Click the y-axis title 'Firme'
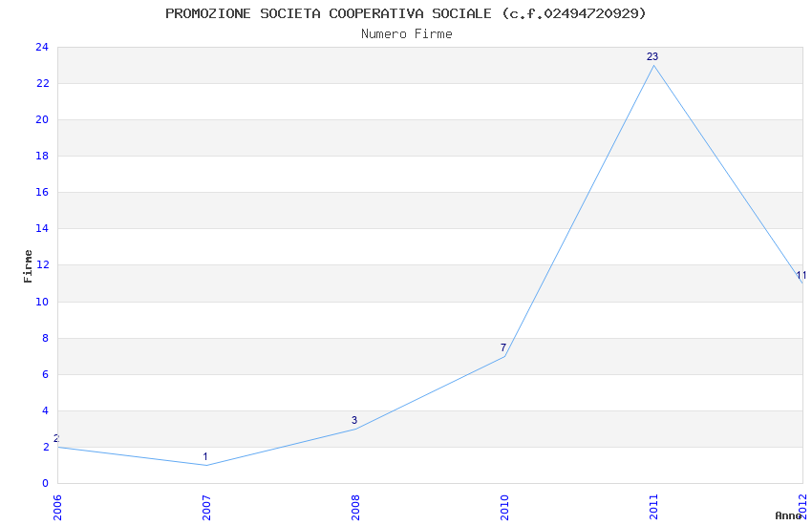This screenshot has width=812, height=525. pyautogui.click(x=28, y=266)
